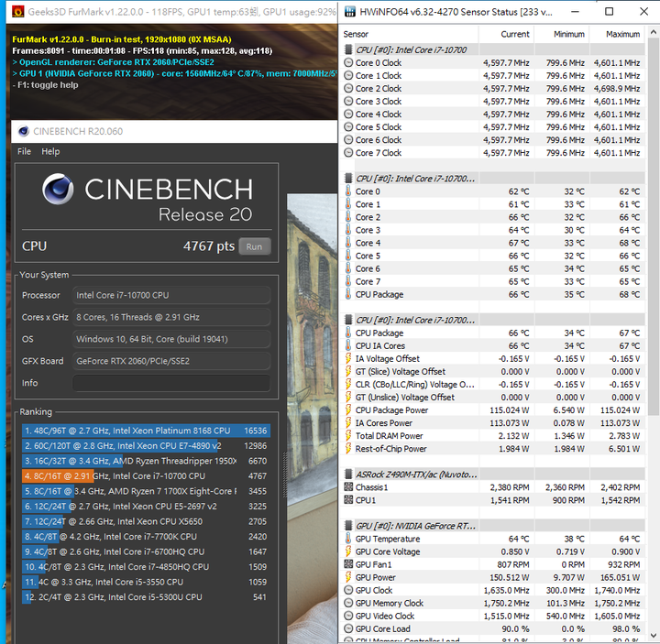Click clock icon beside GPU Video Clock
660x644 pixels.
[x=348, y=616]
